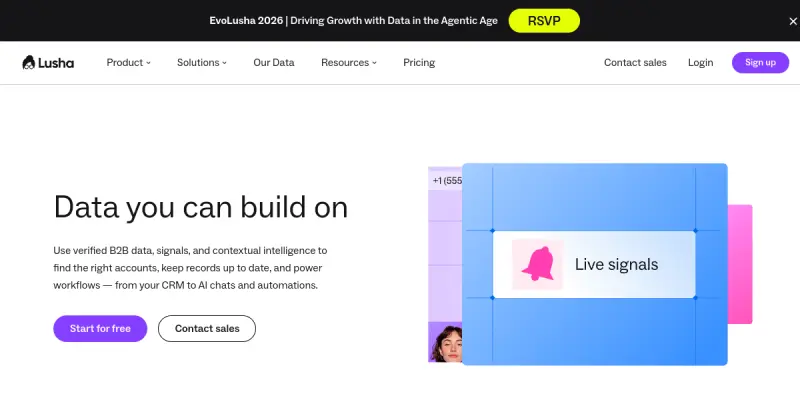Expand the Product menu
800x400 pixels.
pos(129,63)
